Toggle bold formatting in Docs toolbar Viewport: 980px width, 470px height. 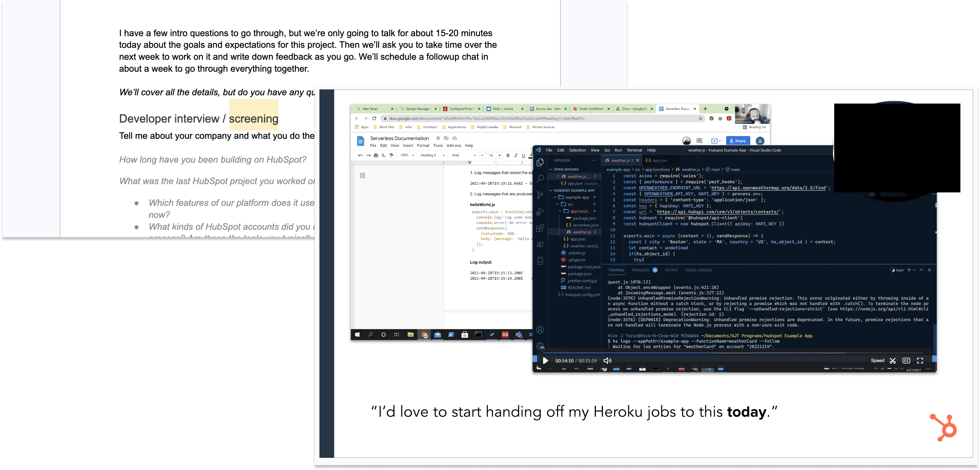[x=508, y=155]
